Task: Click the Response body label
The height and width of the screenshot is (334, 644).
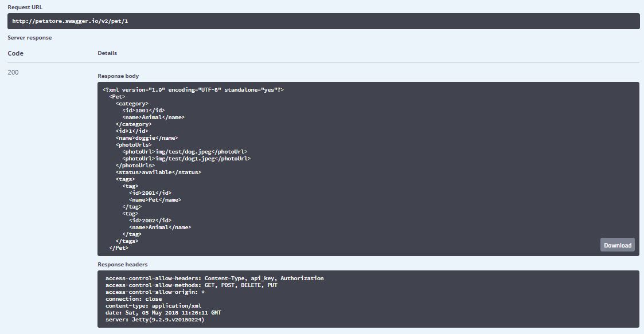Action: (118, 76)
